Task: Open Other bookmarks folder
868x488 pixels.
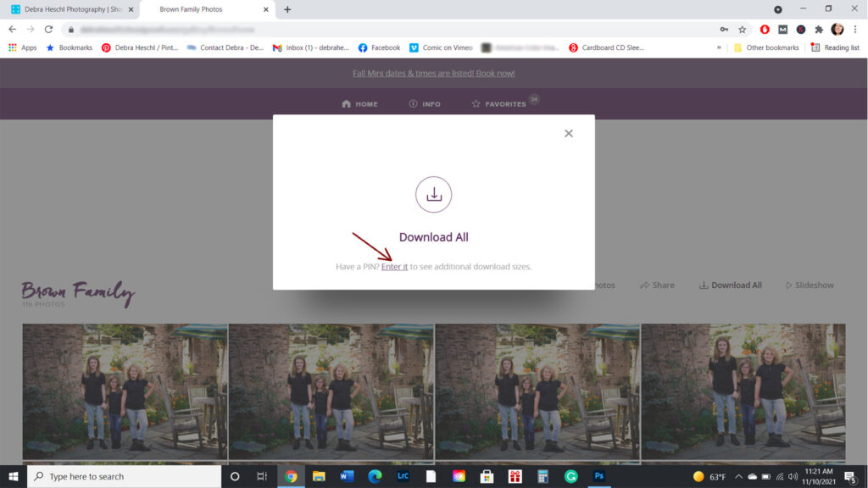Action: point(766,47)
